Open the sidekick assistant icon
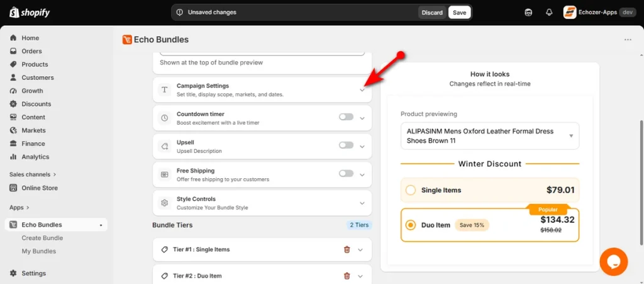The width and height of the screenshot is (644, 284). click(528, 13)
